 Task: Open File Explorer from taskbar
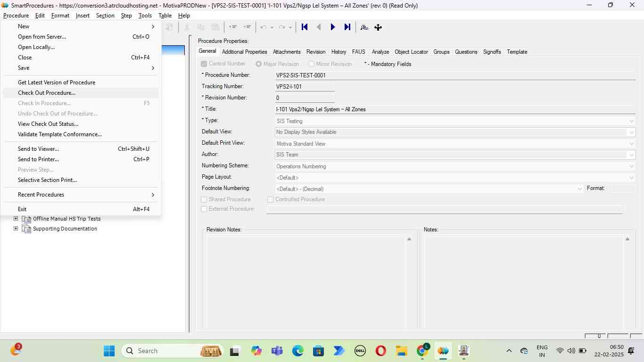pyautogui.click(x=401, y=351)
